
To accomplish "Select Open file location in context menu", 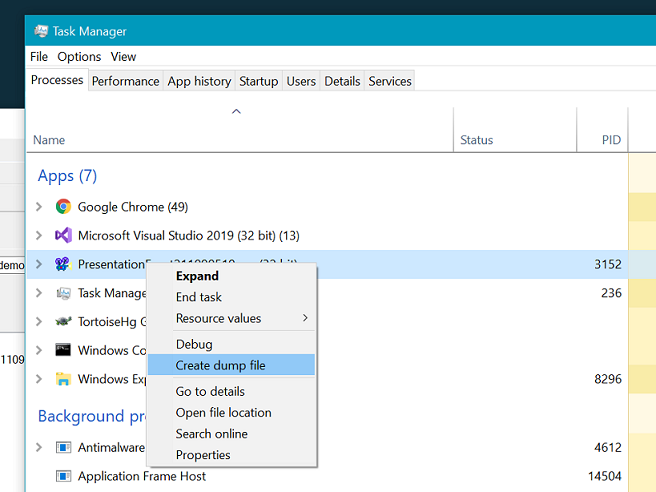I will (223, 413).
